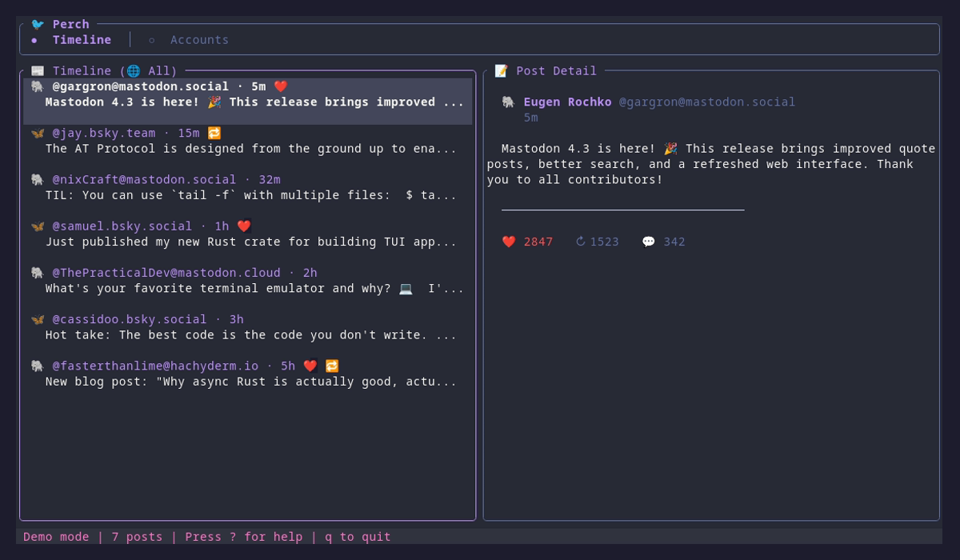960x560 pixels.
Task: Click the boost icon on jay.bsky.team post
Action: [214, 133]
